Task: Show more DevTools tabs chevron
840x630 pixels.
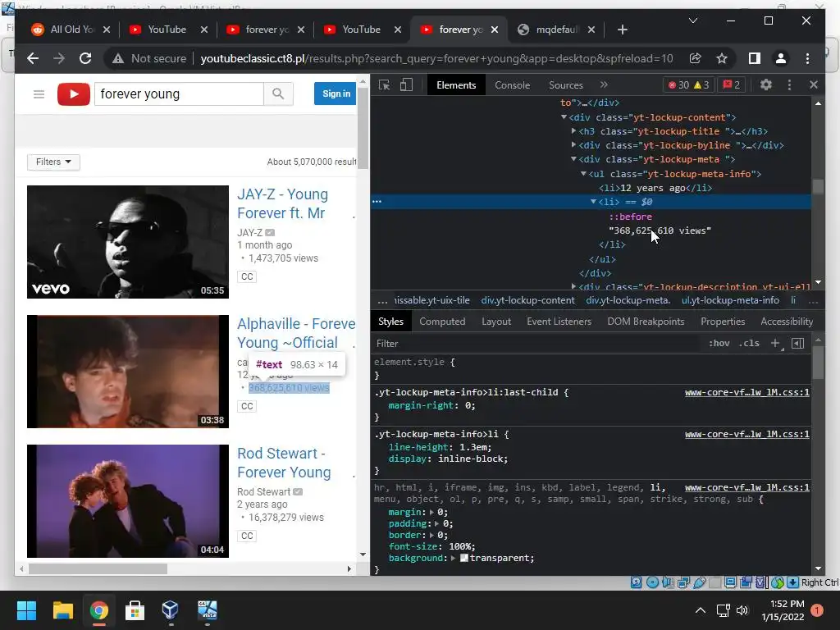Action: tap(604, 84)
